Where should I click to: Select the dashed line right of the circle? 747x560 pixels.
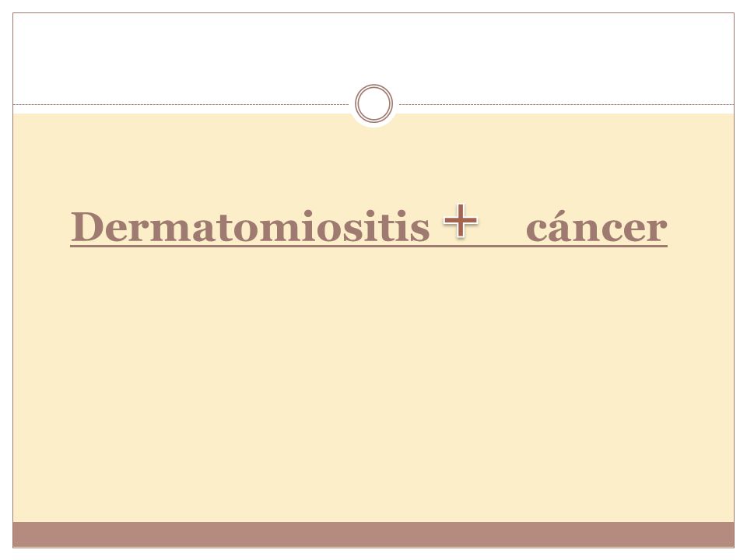click(x=566, y=104)
